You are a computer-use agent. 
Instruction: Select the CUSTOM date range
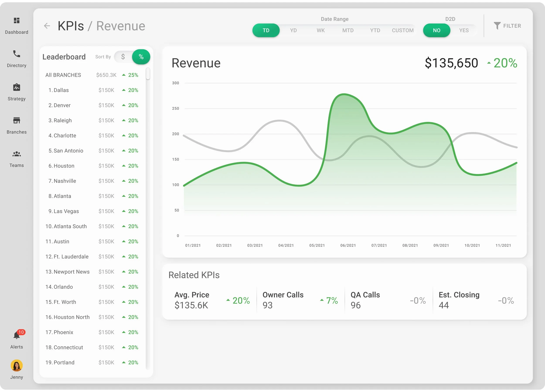click(x=402, y=31)
